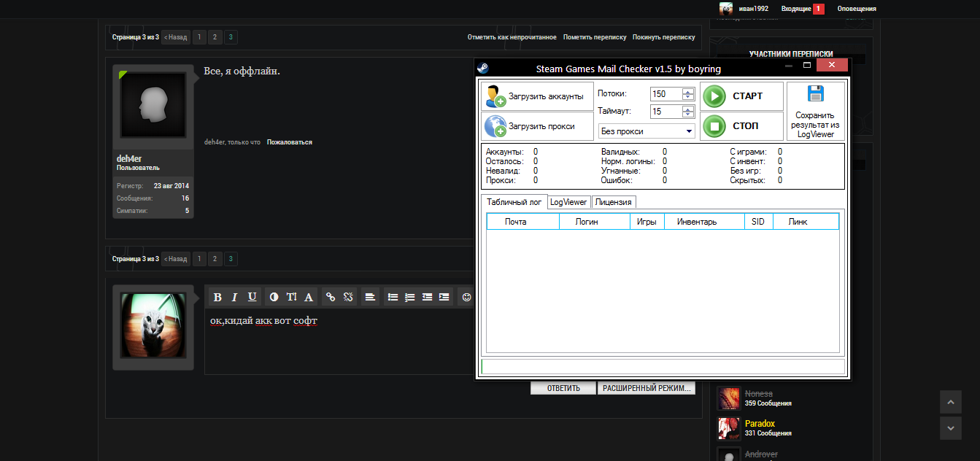The width and height of the screenshot is (980, 461).
Task: Insert a bulleted list in the editor
Action: click(393, 297)
